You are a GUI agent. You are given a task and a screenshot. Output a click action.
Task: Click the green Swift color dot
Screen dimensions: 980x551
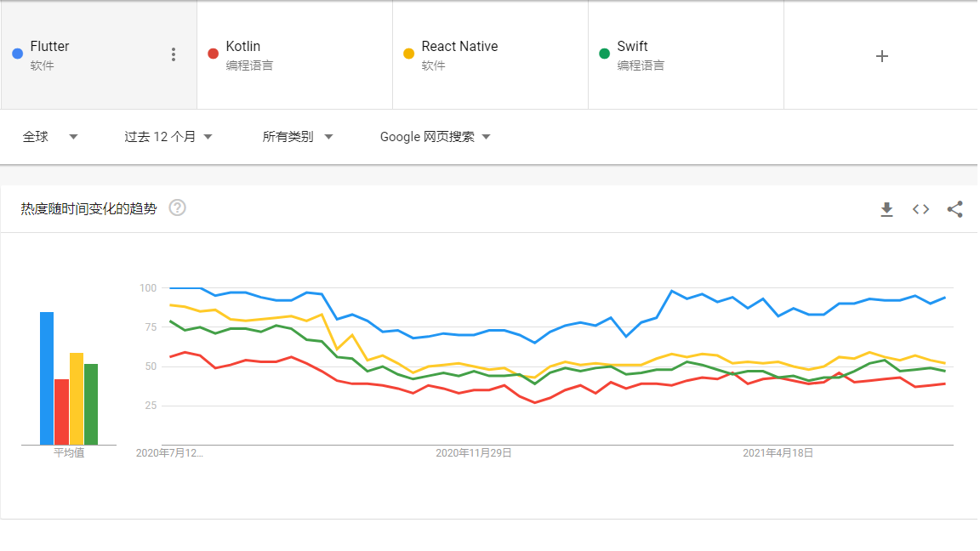[x=604, y=54]
